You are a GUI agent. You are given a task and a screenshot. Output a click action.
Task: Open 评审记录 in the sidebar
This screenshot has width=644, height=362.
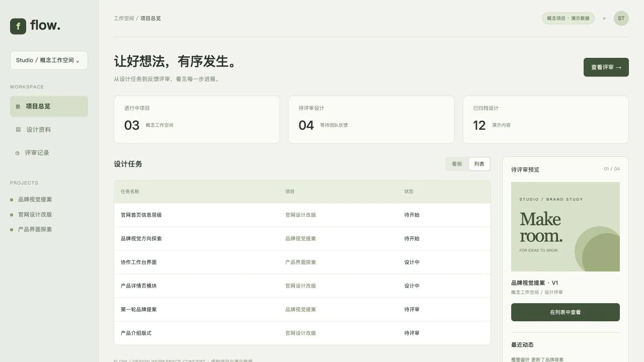[x=49, y=153]
